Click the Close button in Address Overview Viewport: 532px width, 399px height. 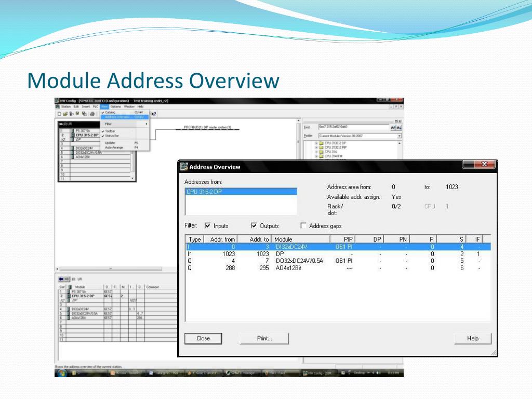(x=203, y=338)
